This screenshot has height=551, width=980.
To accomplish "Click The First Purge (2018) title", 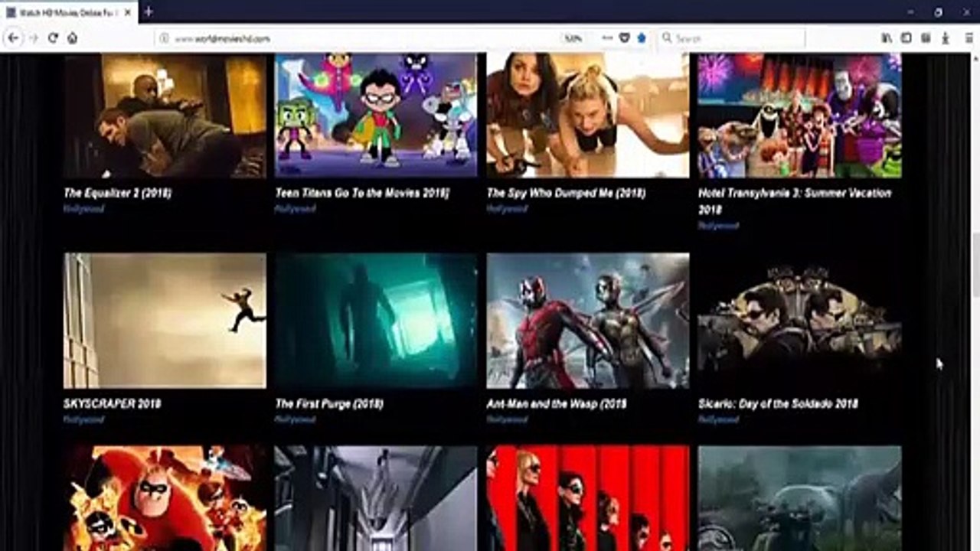I will tap(329, 403).
